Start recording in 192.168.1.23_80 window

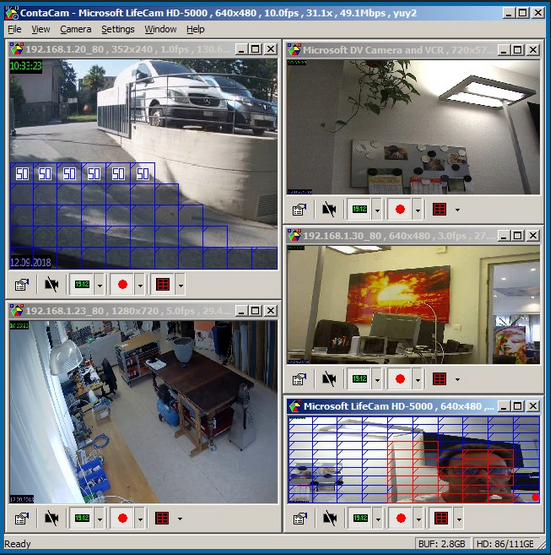pos(122,519)
